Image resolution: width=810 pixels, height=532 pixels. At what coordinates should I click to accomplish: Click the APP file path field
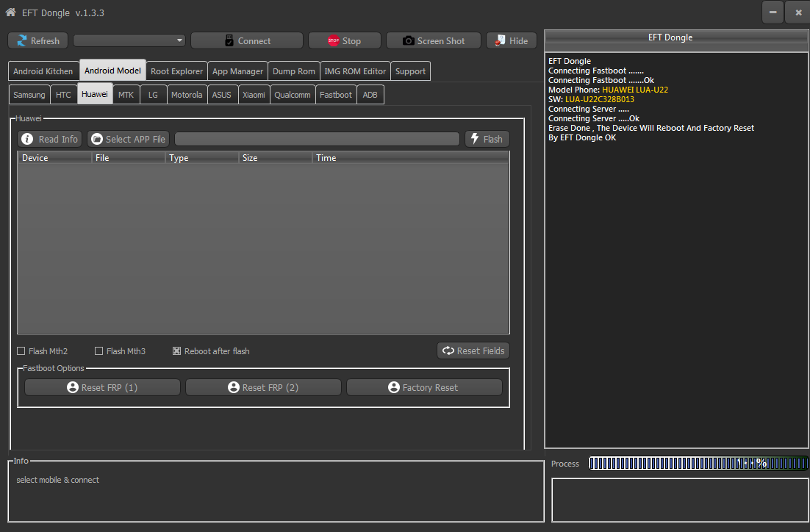pyautogui.click(x=318, y=139)
